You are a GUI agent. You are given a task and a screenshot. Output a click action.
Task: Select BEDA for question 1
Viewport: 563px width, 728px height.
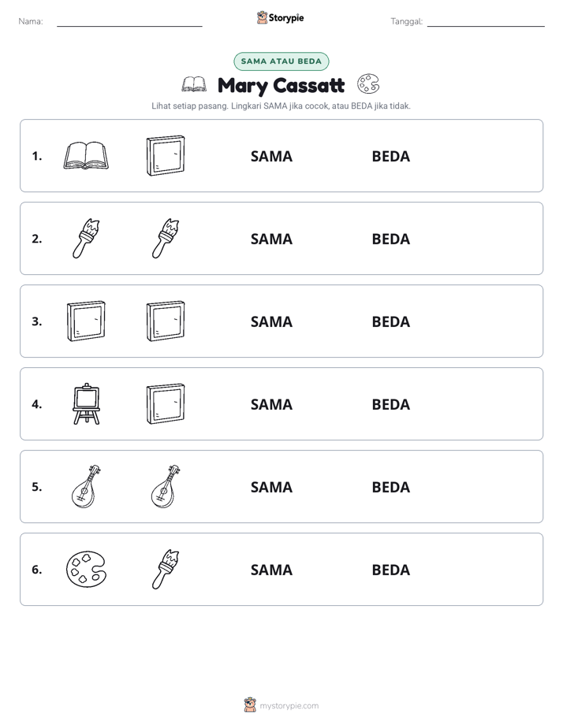tap(390, 157)
